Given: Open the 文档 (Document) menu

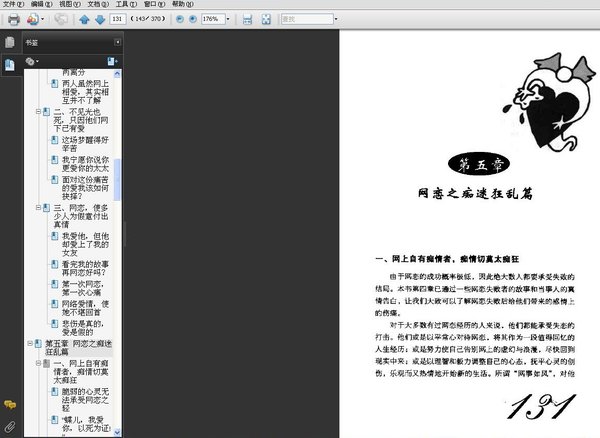Looking at the screenshot, I should (x=98, y=4).
